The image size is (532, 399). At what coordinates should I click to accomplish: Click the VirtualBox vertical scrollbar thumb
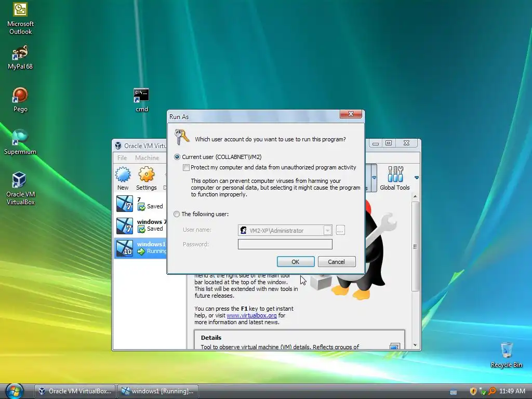[x=415, y=247]
